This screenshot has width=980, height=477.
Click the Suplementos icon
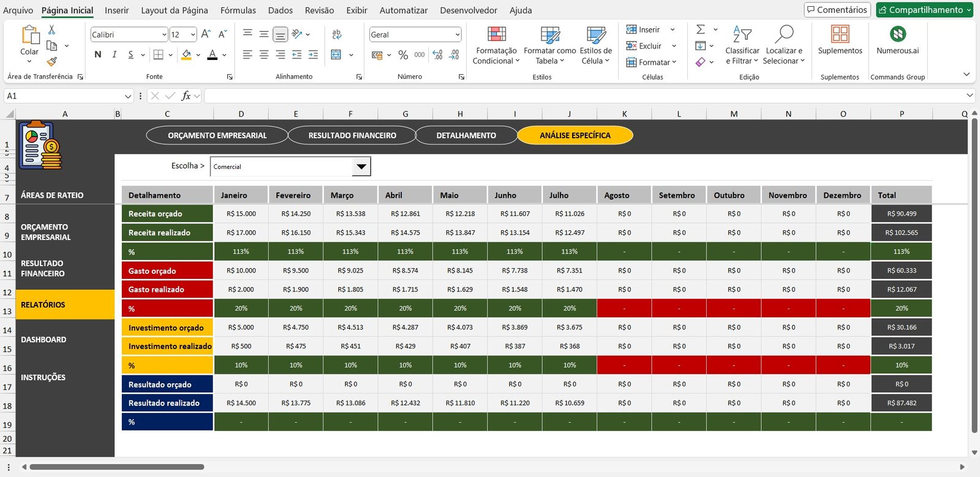click(x=840, y=40)
